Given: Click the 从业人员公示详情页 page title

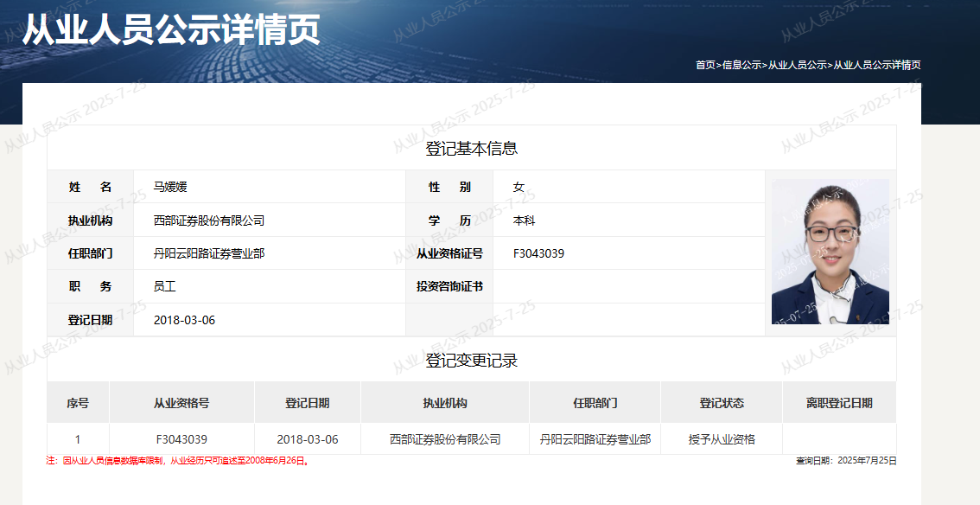Looking at the screenshot, I should coord(171,29).
